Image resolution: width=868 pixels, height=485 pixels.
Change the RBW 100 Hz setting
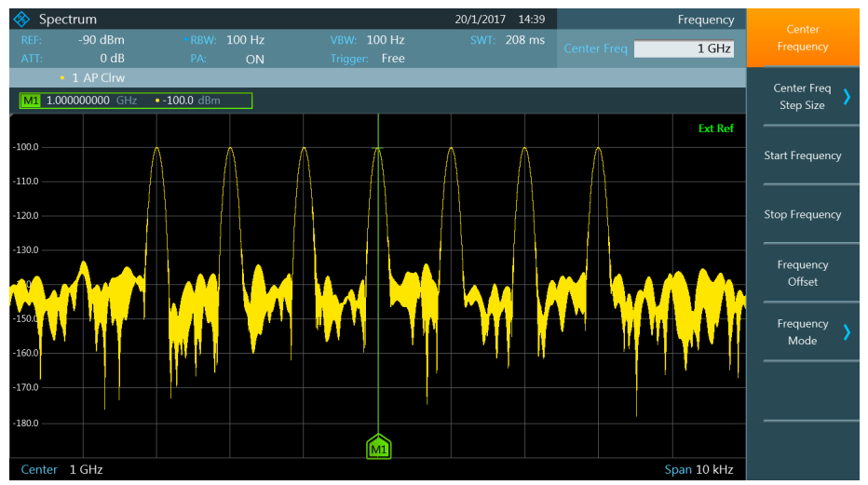pos(245,40)
